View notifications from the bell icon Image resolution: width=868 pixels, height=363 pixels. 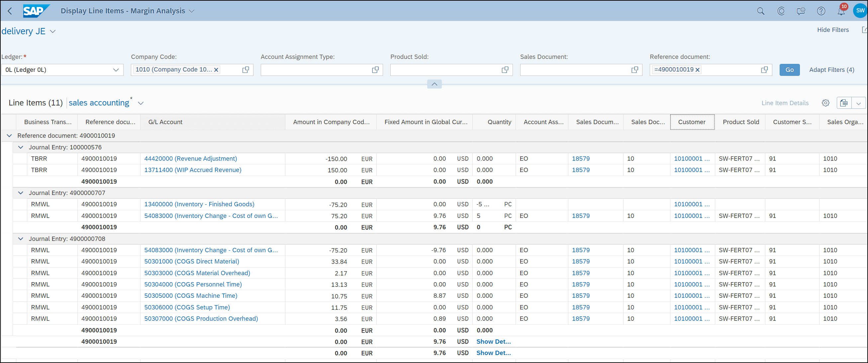coord(841,11)
